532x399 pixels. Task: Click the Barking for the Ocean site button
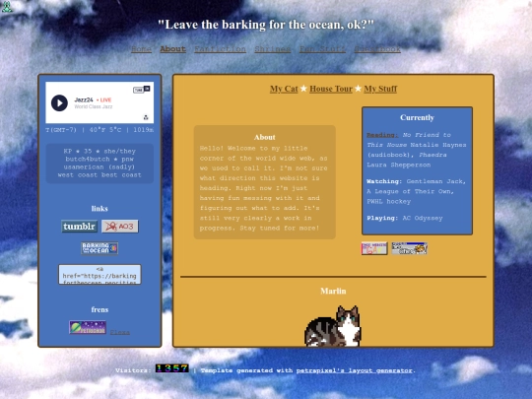tap(100, 248)
